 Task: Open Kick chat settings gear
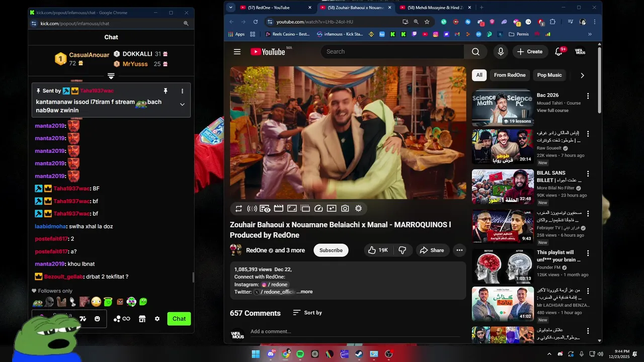click(x=157, y=319)
